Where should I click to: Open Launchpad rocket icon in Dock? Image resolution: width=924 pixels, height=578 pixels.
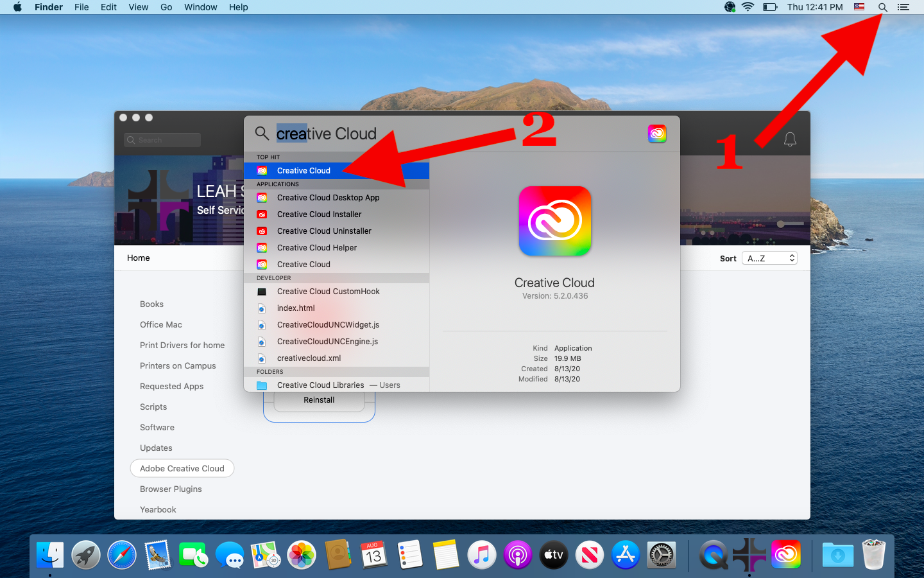86,555
